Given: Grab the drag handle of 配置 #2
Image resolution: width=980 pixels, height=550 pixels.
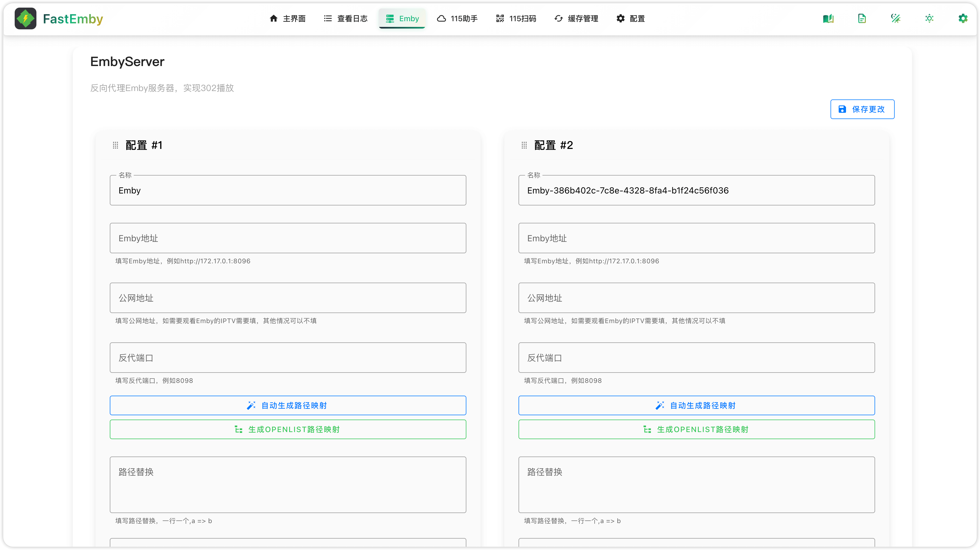Looking at the screenshot, I should click(x=524, y=145).
